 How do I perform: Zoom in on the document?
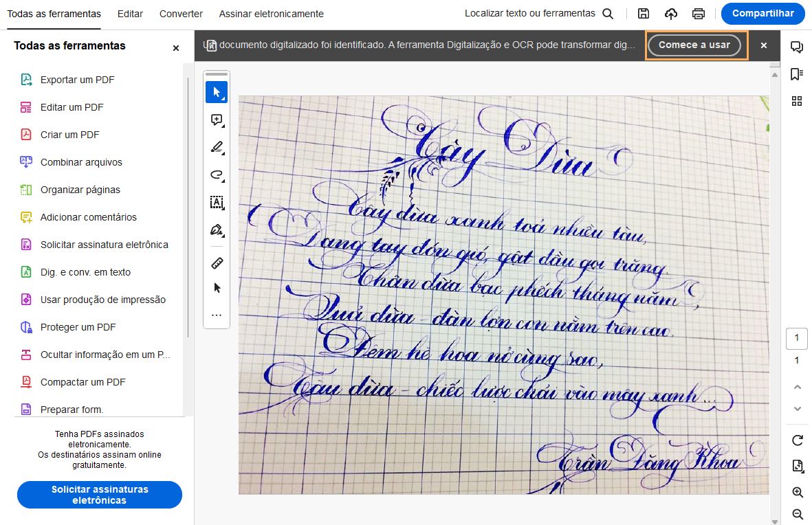click(x=797, y=492)
